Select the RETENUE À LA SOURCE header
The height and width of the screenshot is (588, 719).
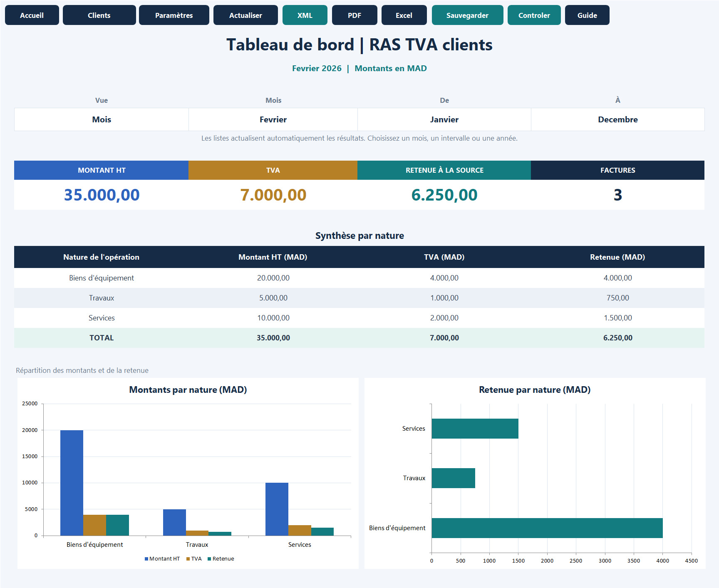(x=444, y=170)
